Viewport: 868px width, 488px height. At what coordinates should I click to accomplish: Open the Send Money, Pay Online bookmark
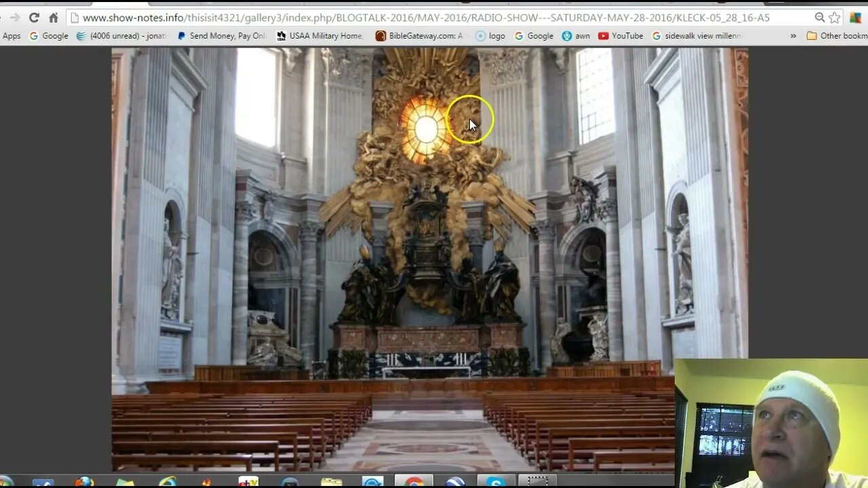tap(221, 36)
